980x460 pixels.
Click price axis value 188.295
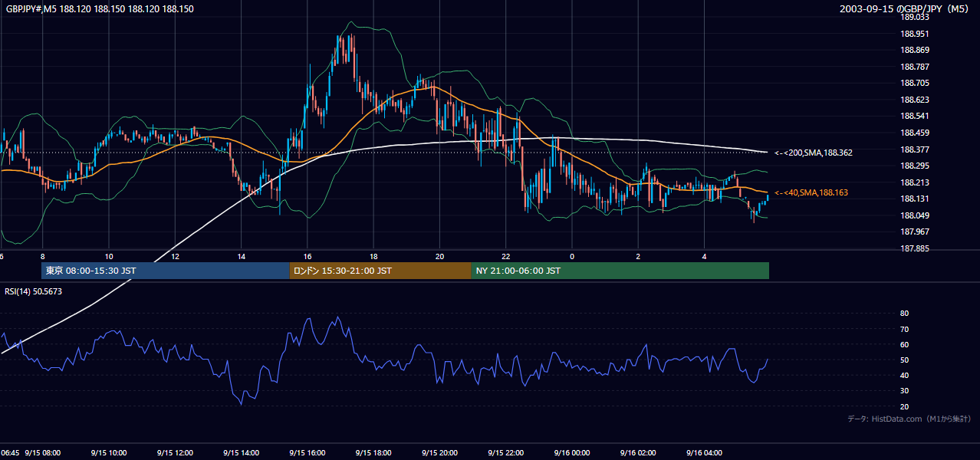[914, 166]
